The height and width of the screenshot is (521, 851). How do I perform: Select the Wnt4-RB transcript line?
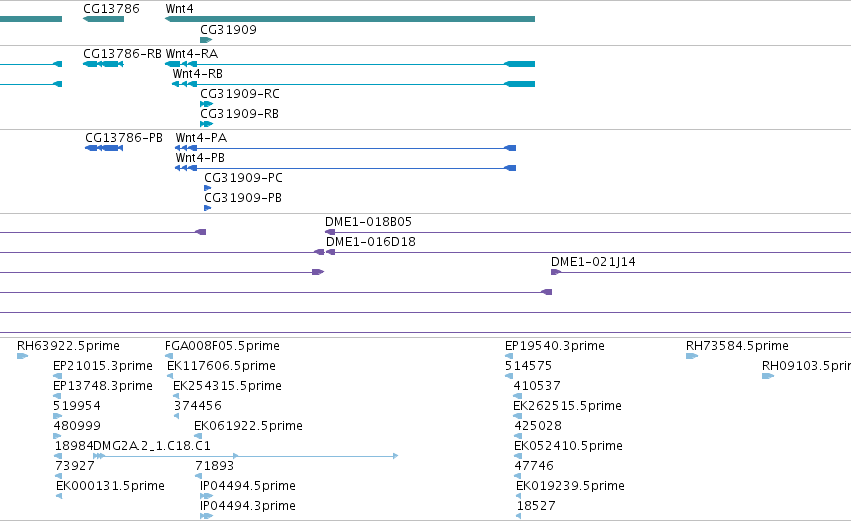353,84
